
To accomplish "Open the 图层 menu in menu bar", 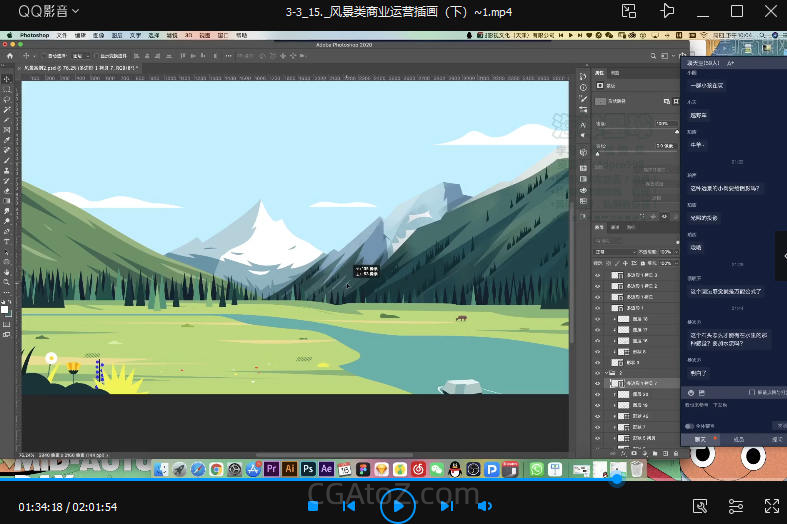I will tap(116, 35).
